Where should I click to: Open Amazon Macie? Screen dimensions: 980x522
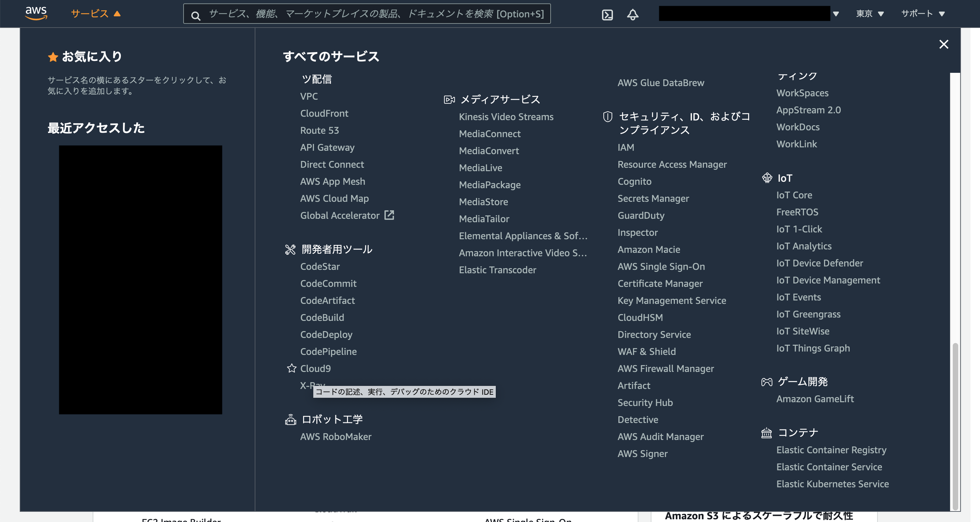coord(648,249)
